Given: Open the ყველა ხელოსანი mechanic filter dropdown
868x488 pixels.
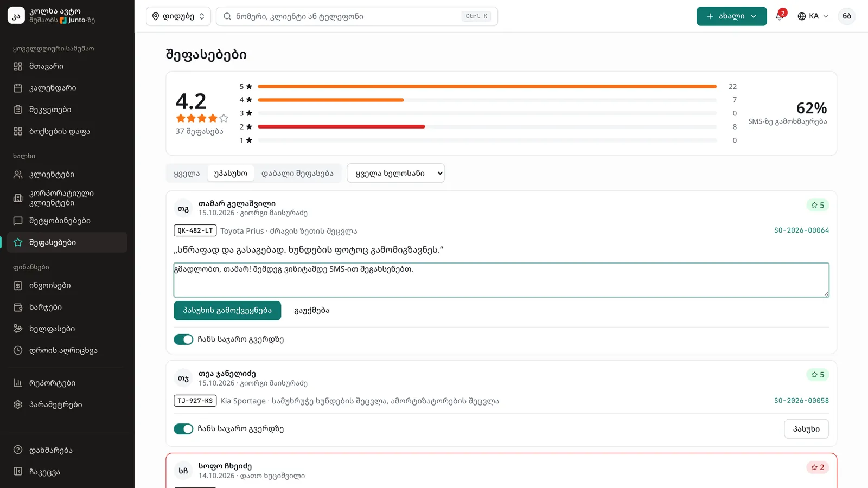Looking at the screenshot, I should (x=395, y=173).
